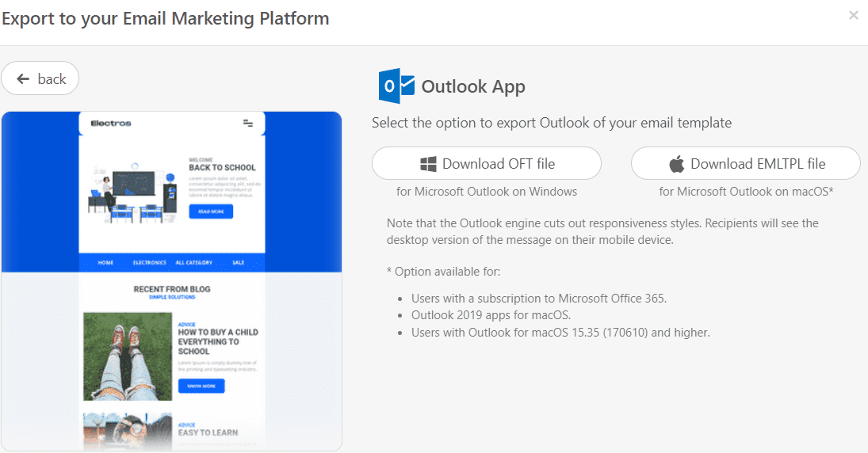This screenshot has height=453, width=868.
Task: Click the 'Note that the Outlook engine' paragraph
Action: 602,232
